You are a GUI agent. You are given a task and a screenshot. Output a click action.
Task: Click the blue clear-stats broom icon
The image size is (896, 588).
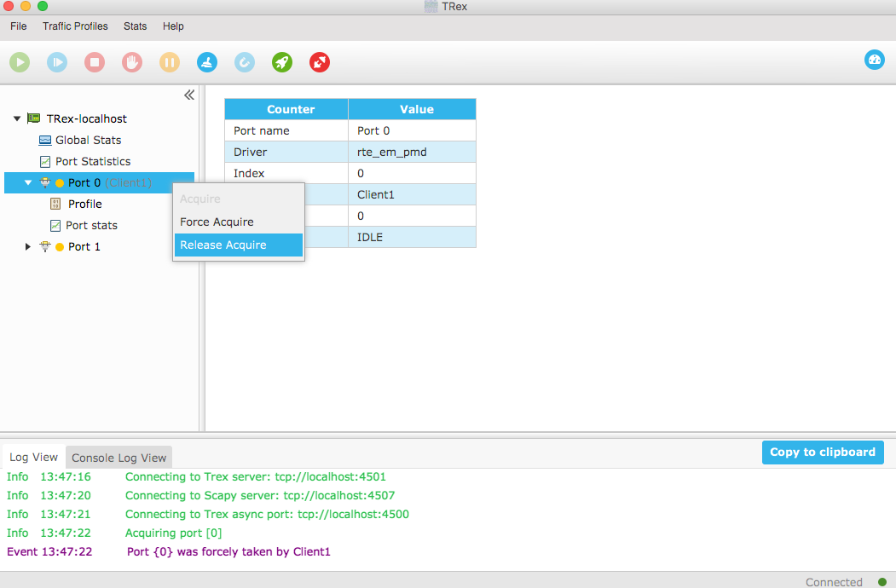click(207, 62)
